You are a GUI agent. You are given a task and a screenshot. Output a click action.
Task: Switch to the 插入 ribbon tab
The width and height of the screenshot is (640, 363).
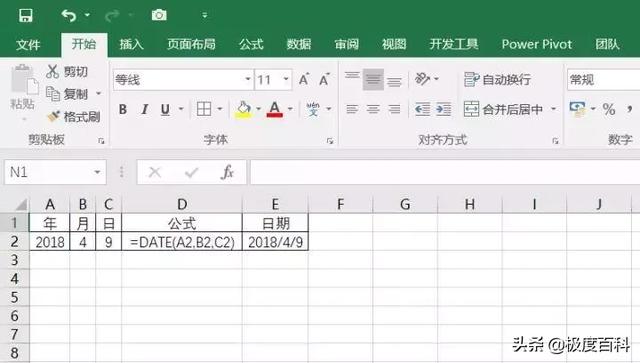click(x=131, y=44)
